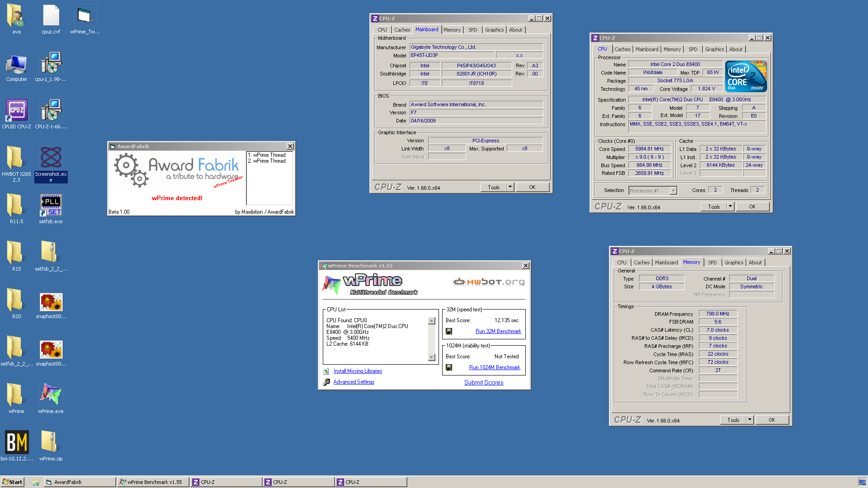Launch the wPrime.exe desktop icon
Viewport: 868px width, 488px height.
[x=51, y=399]
